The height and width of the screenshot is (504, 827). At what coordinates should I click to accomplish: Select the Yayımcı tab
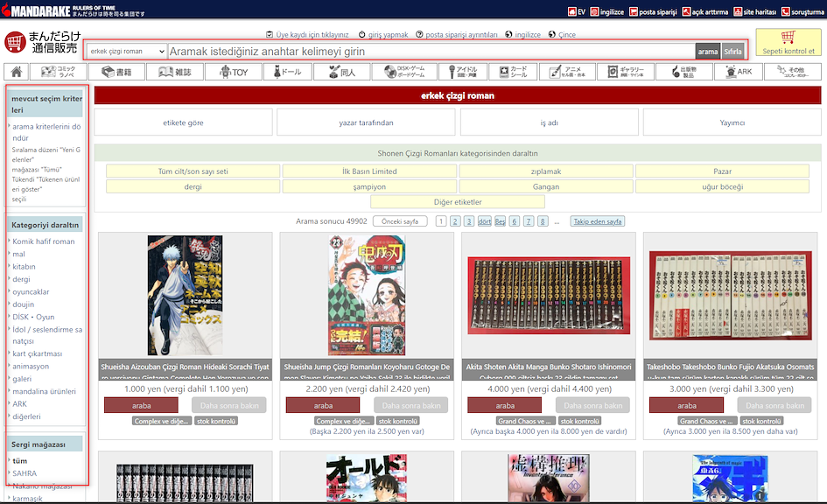point(732,122)
